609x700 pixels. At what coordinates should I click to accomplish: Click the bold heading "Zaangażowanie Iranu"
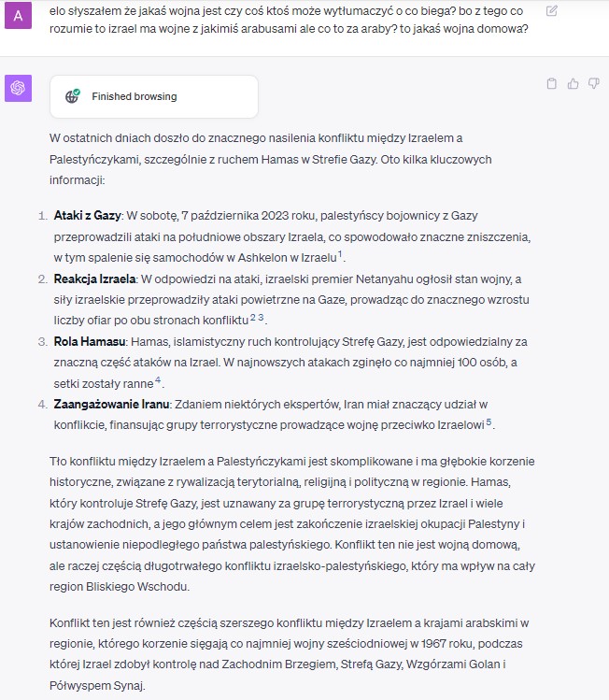(x=111, y=405)
